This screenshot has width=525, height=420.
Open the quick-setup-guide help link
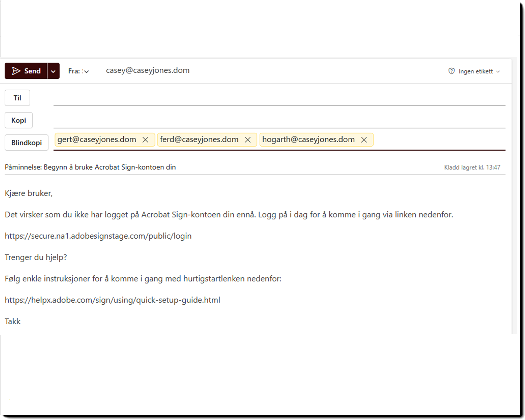[x=112, y=300]
